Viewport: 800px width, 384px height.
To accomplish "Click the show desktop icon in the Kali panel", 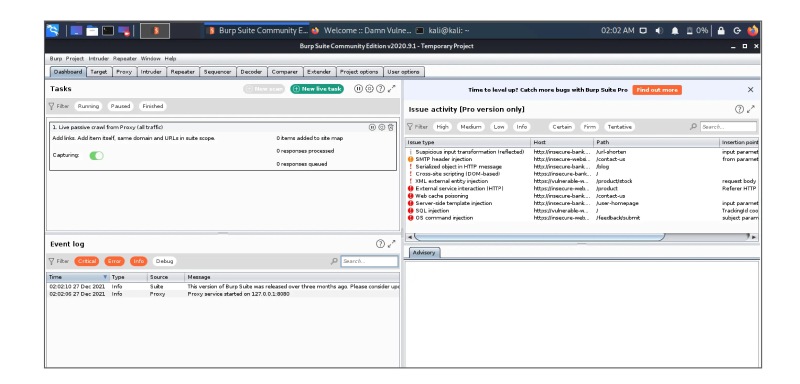I will 76,31.
